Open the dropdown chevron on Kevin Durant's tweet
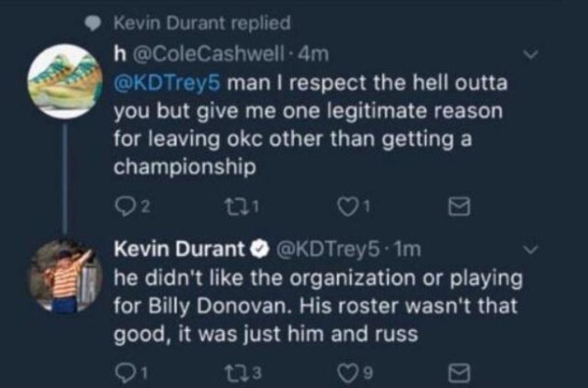This screenshot has height=388, width=588. tap(530, 249)
